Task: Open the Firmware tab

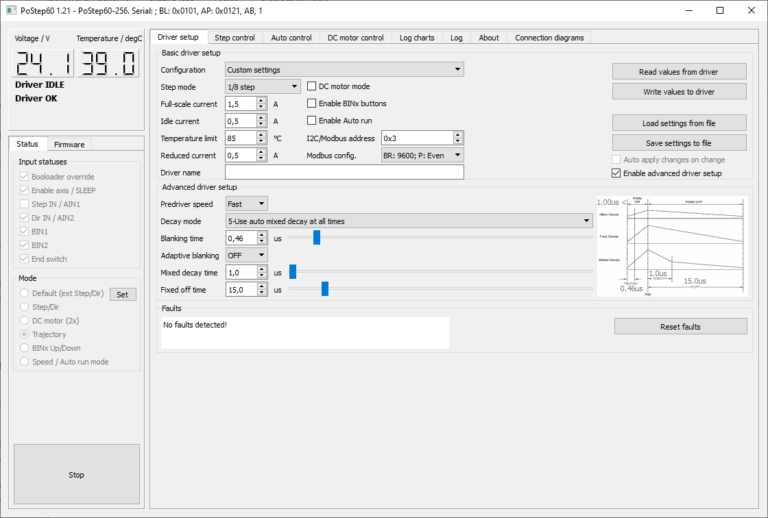Action: tap(69, 145)
